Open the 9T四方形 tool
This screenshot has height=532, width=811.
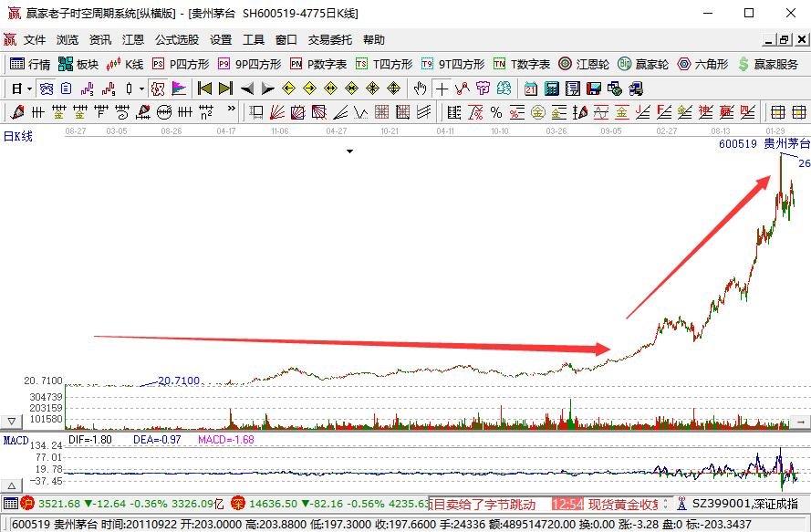pyautogui.click(x=452, y=64)
